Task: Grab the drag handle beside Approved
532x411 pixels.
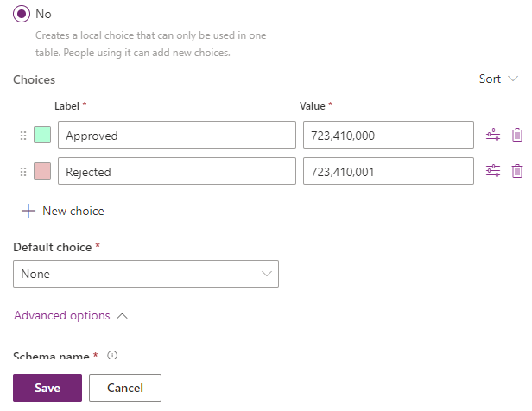Action: 23,136
